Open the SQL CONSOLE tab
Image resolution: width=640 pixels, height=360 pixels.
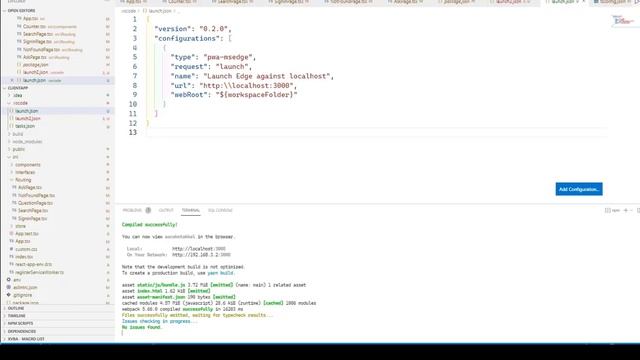(220, 210)
